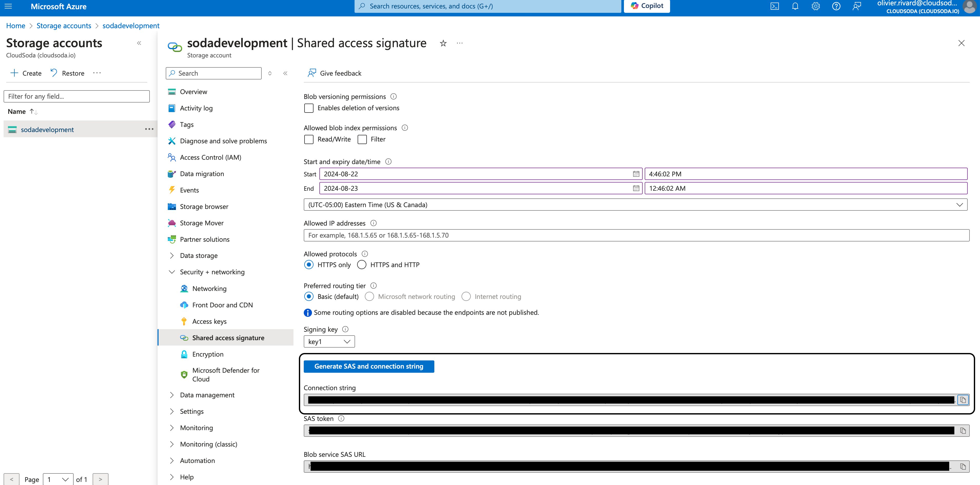980x485 pixels.
Task: Open the notifications bell
Action: [795, 6]
